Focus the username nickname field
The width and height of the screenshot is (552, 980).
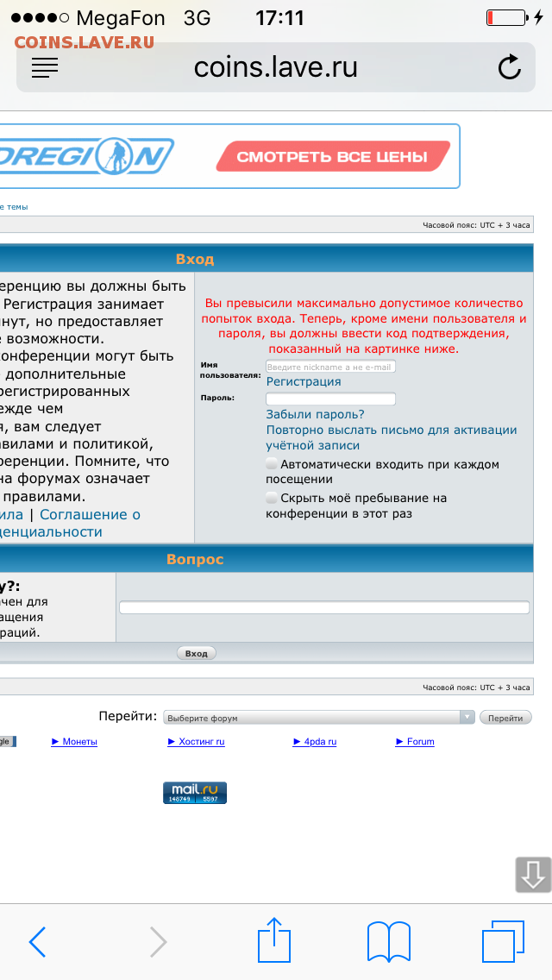[x=330, y=367]
